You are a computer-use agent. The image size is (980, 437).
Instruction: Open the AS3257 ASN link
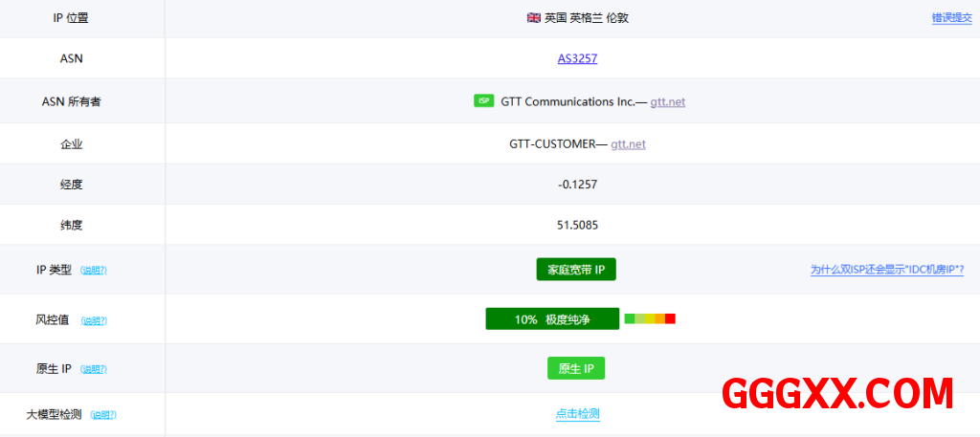coord(577,58)
